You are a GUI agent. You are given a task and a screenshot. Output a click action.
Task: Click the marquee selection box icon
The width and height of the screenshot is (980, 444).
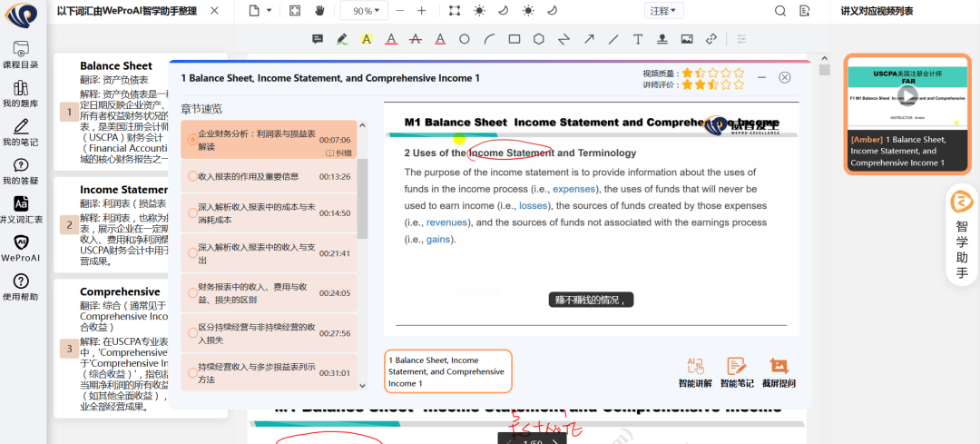click(x=455, y=11)
